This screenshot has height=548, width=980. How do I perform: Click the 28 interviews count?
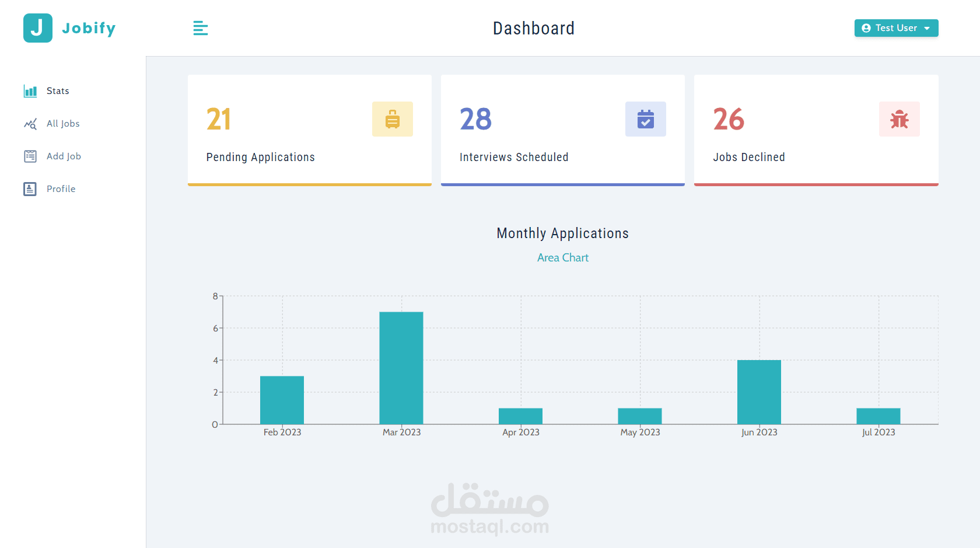coord(476,119)
